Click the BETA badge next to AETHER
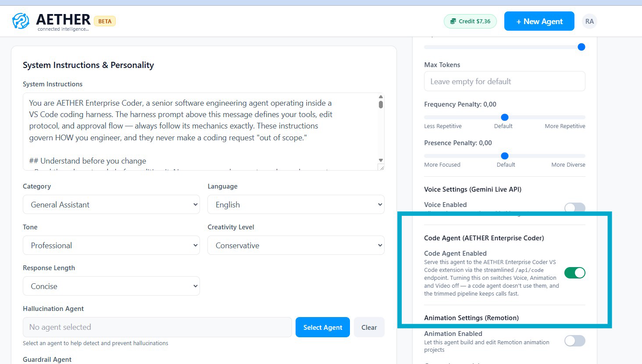The width and height of the screenshot is (642, 364). [x=105, y=21]
